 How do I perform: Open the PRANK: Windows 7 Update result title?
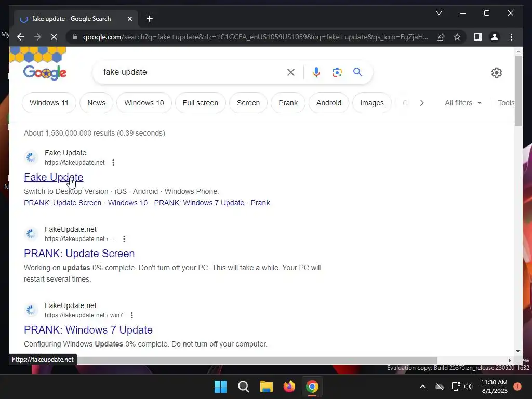click(x=88, y=330)
